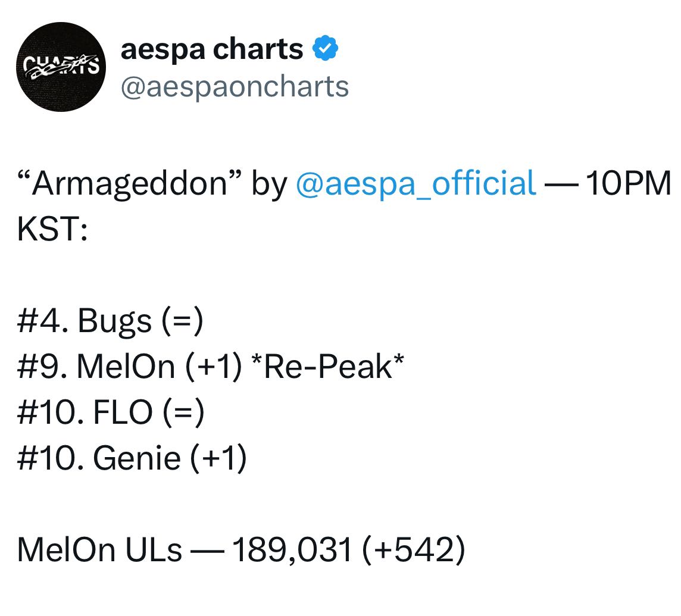Open the aespa charts display name

point(212,49)
